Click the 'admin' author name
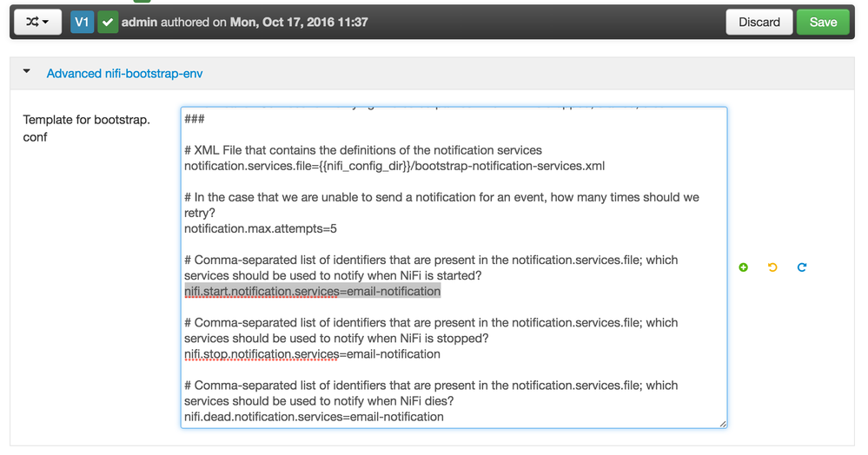Screen dimensions: 868x455 pos(139,22)
